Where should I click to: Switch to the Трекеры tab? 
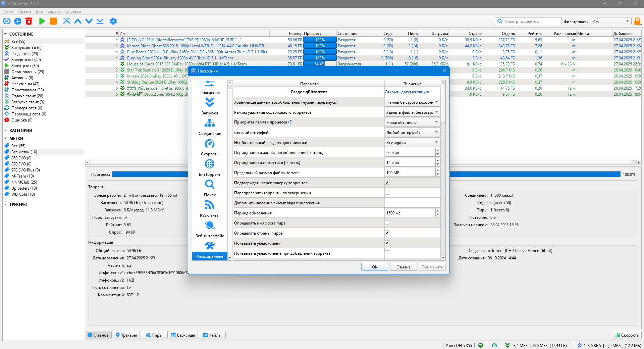(126, 335)
